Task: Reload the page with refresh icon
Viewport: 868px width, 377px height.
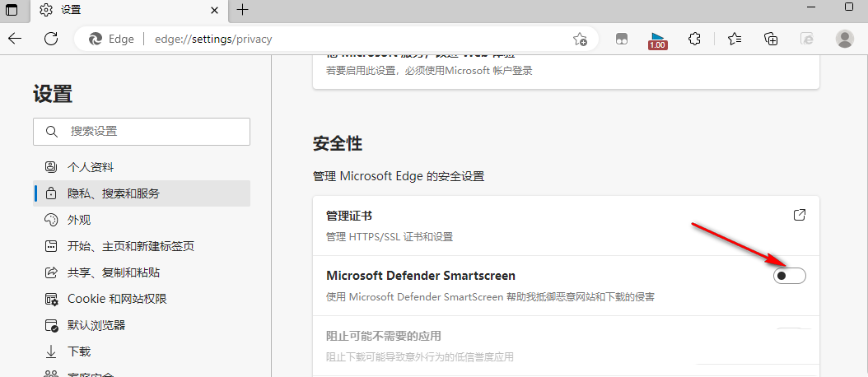Action: tap(51, 38)
